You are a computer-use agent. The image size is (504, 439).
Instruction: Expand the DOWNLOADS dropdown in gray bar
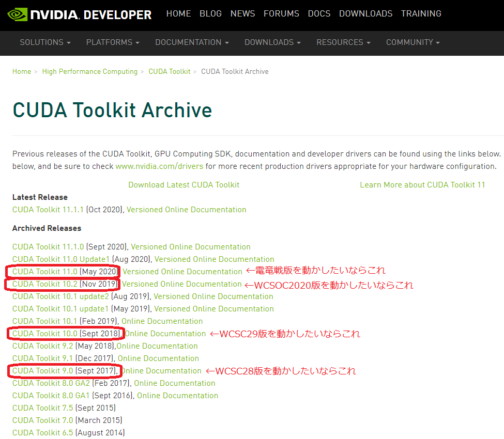coord(272,42)
